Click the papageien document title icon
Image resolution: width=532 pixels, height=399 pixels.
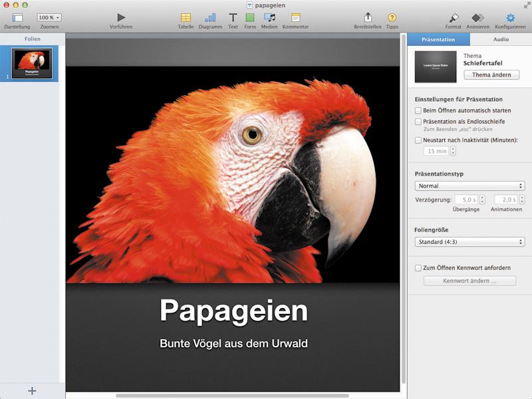(x=250, y=5)
